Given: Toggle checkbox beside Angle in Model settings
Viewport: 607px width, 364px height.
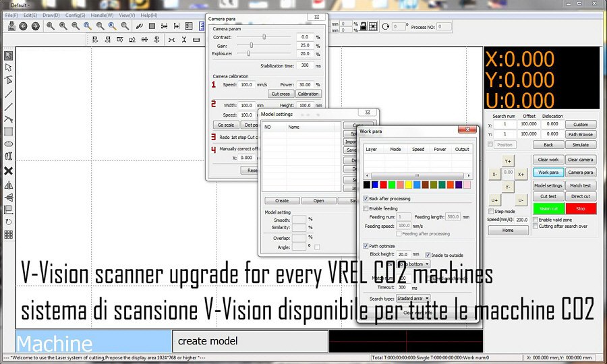Looking at the screenshot, I should (317, 247).
